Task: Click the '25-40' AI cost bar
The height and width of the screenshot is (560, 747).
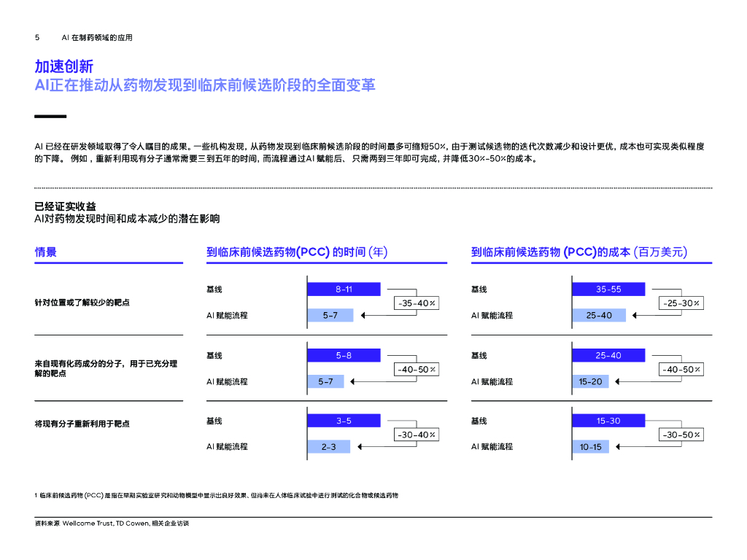Action: [x=600, y=315]
